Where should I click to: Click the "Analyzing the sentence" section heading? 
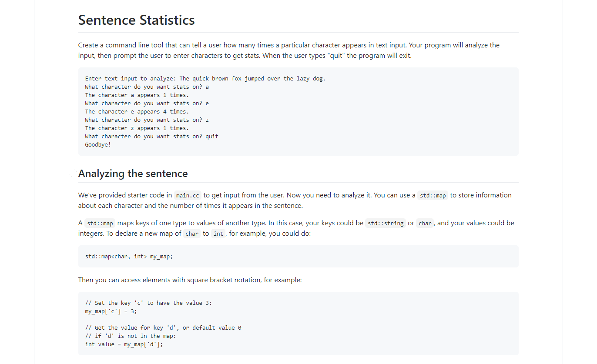[133, 174]
